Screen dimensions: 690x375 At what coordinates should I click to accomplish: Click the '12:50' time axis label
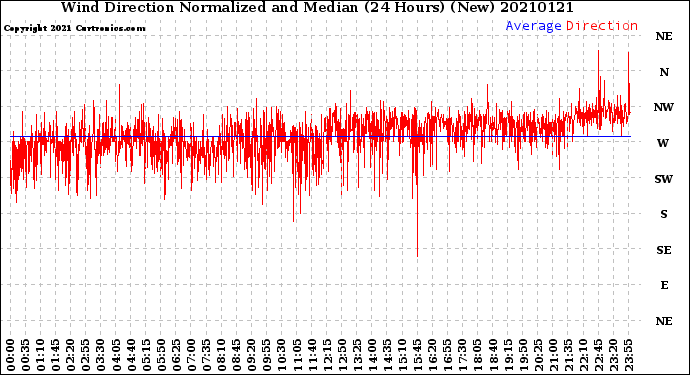(342, 356)
